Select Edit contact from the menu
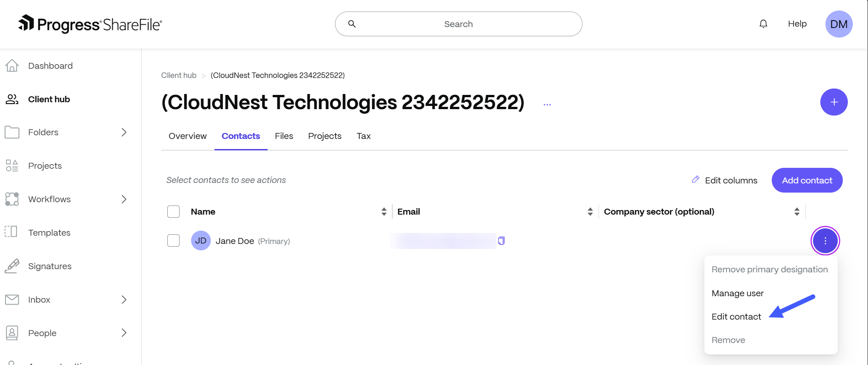Viewport: 868px width, 365px height. (x=736, y=317)
